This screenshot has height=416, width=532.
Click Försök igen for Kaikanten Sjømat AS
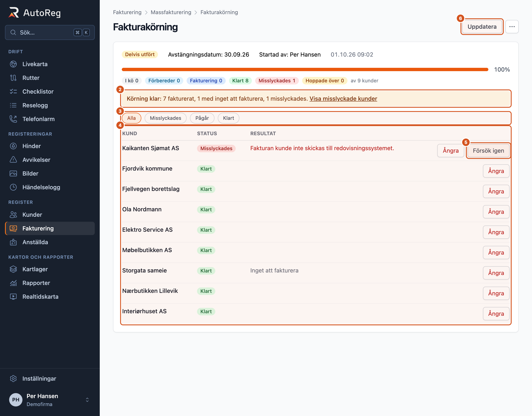click(x=488, y=151)
